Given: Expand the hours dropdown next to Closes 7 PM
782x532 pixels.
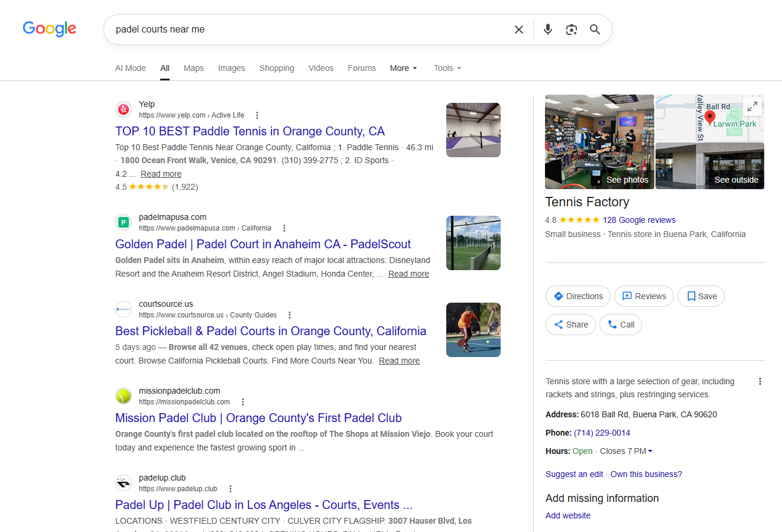Looking at the screenshot, I should tap(650, 451).
